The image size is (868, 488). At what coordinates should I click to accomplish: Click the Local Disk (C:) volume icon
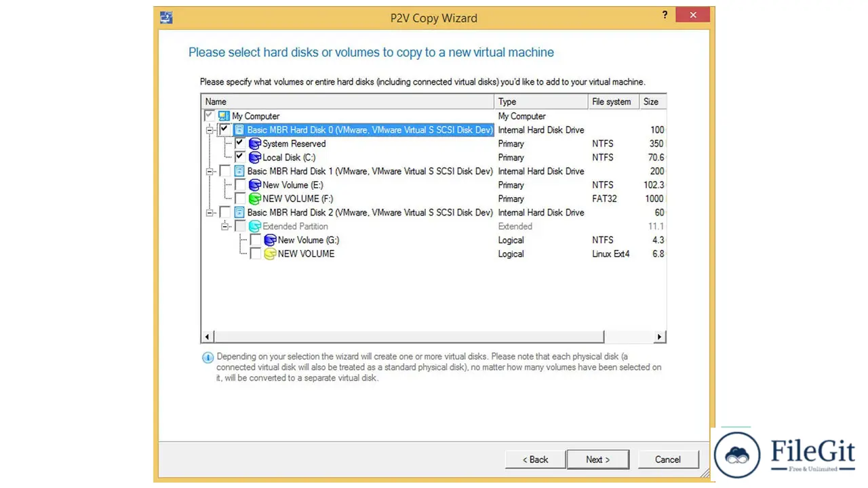pos(254,157)
